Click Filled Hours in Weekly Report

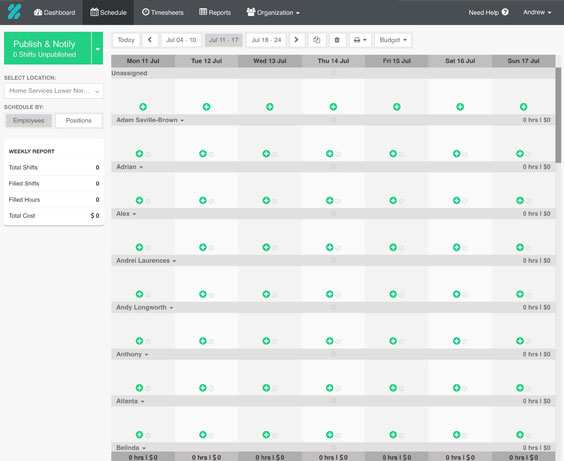(54, 200)
